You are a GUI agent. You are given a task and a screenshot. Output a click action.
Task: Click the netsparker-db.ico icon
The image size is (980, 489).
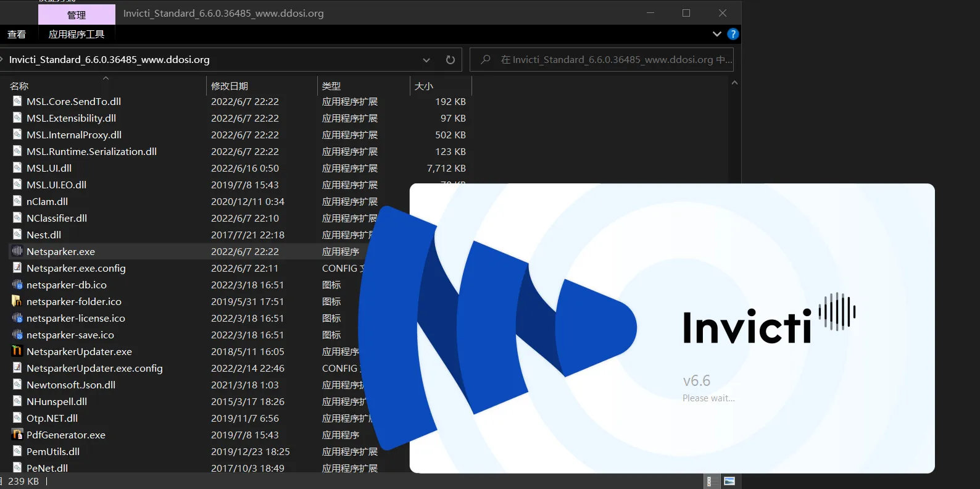tap(17, 285)
